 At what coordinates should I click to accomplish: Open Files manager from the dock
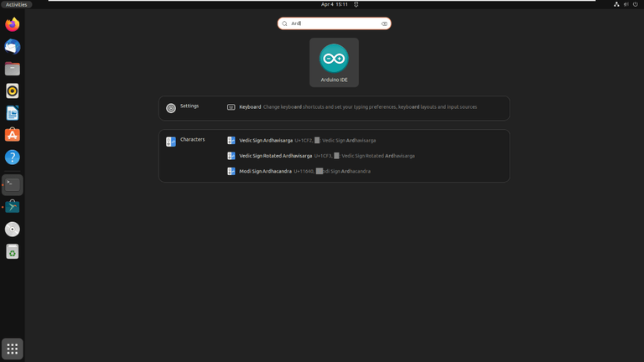pyautogui.click(x=13, y=69)
